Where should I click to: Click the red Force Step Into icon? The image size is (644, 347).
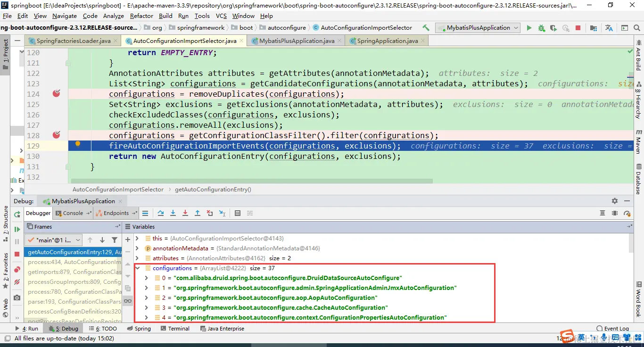coord(185,213)
